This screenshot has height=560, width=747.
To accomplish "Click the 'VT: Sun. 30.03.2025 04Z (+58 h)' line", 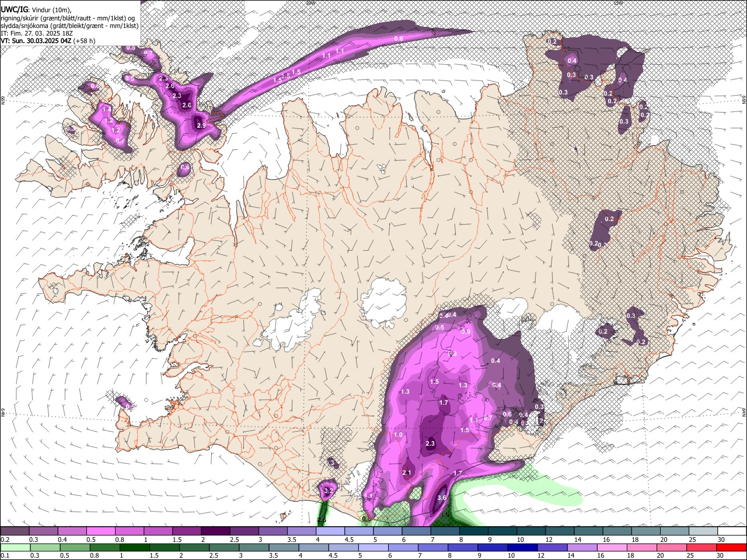I will coord(48,41).
